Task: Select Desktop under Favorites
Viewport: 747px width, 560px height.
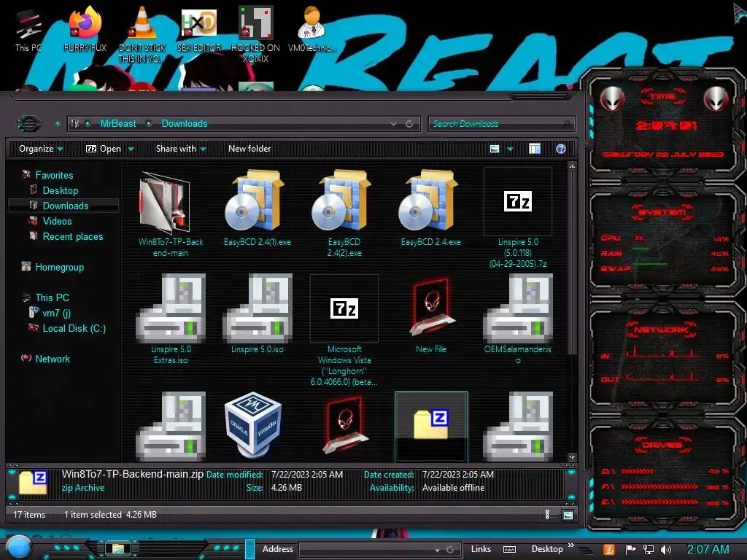Action: click(x=61, y=190)
